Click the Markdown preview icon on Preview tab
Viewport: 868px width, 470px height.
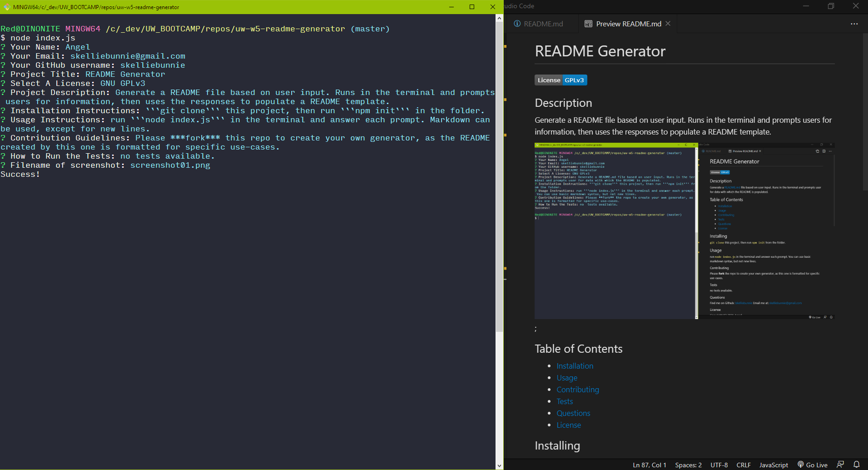click(x=588, y=24)
